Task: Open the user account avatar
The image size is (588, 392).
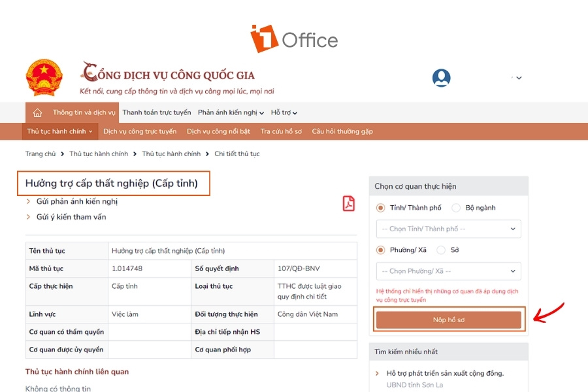Action: click(x=442, y=78)
